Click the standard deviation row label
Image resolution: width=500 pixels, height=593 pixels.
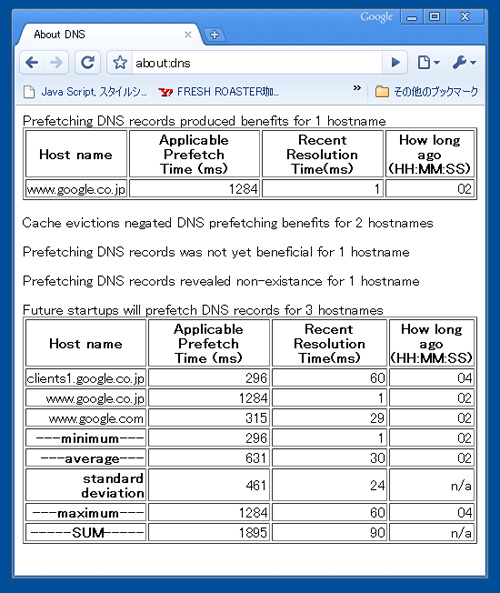[86, 485]
